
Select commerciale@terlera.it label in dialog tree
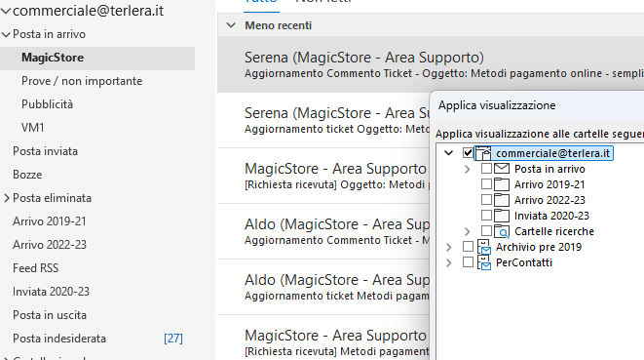pyautogui.click(x=552, y=153)
